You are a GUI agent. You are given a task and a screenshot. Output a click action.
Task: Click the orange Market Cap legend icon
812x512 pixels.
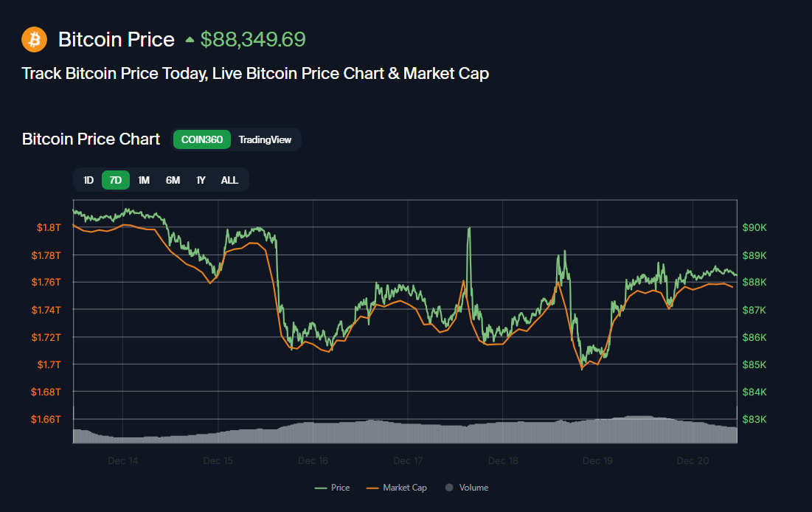click(372, 487)
